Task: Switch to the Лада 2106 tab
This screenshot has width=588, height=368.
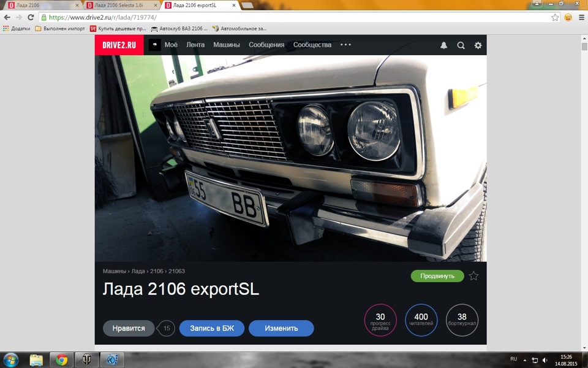Action: pyautogui.click(x=43, y=6)
